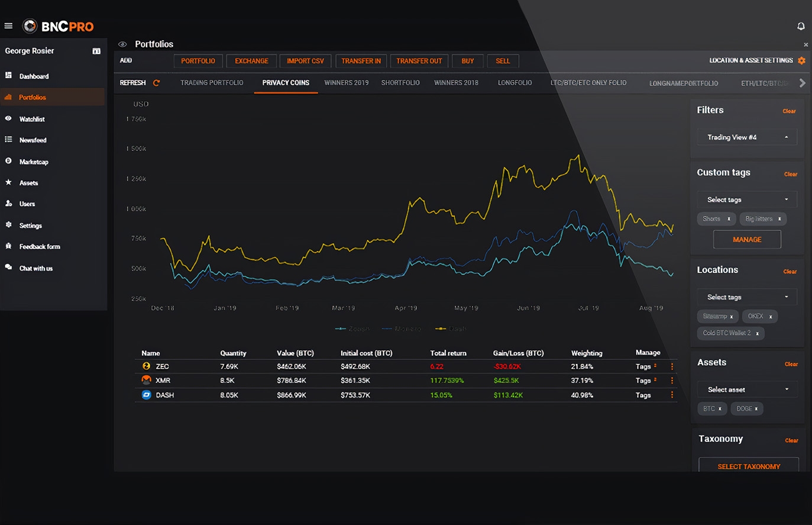
Task: Click the Buy button
Action: [468, 61]
